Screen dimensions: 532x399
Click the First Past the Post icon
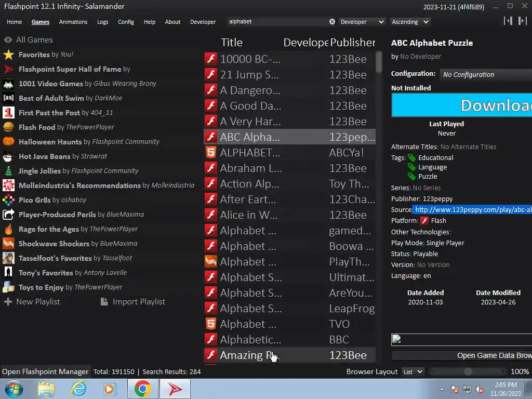tap(8, 113)
